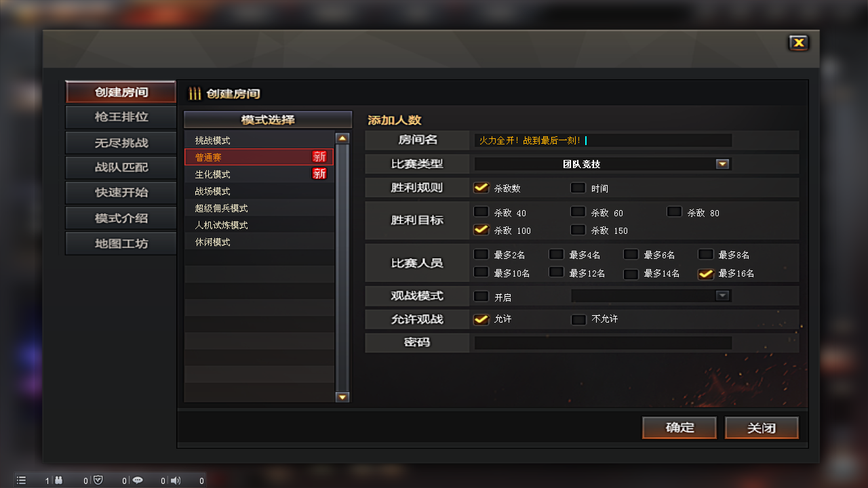Click the mode list scroll-down arrow
Viewport: 868px width, 488px height.
(342, 397)
